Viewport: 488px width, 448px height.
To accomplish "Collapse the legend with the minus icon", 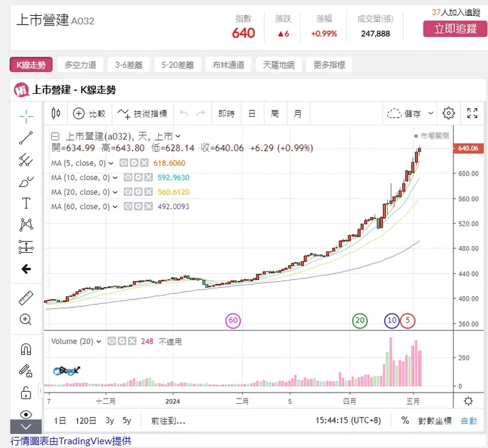I will click(x=55, y=136).
